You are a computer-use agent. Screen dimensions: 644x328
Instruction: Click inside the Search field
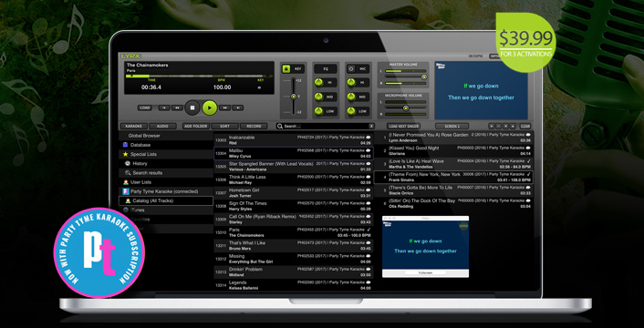[x=326, y=127]
